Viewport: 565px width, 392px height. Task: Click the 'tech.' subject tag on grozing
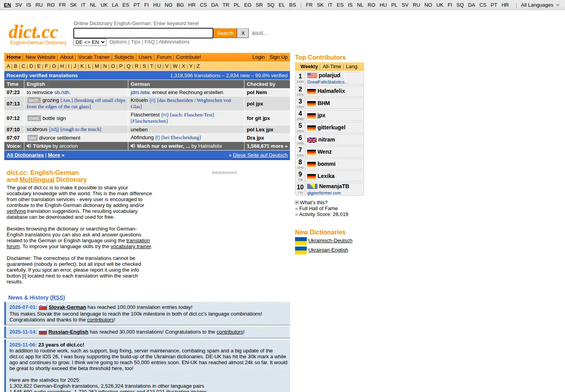tap(34, 100)
